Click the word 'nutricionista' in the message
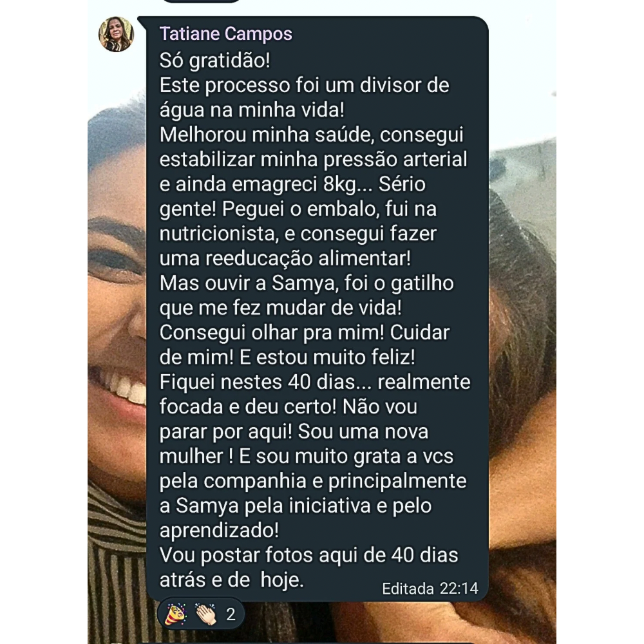644x644 pixels. [216, 234]
